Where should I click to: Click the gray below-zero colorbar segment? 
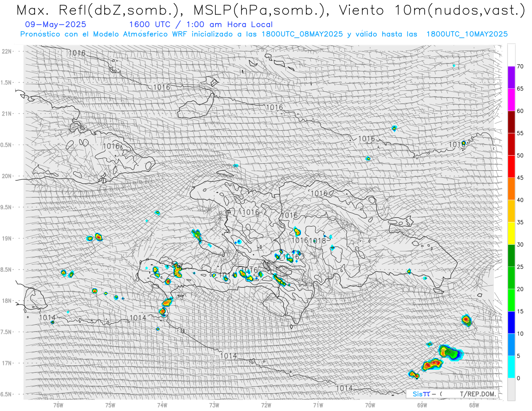coord(511,389)
